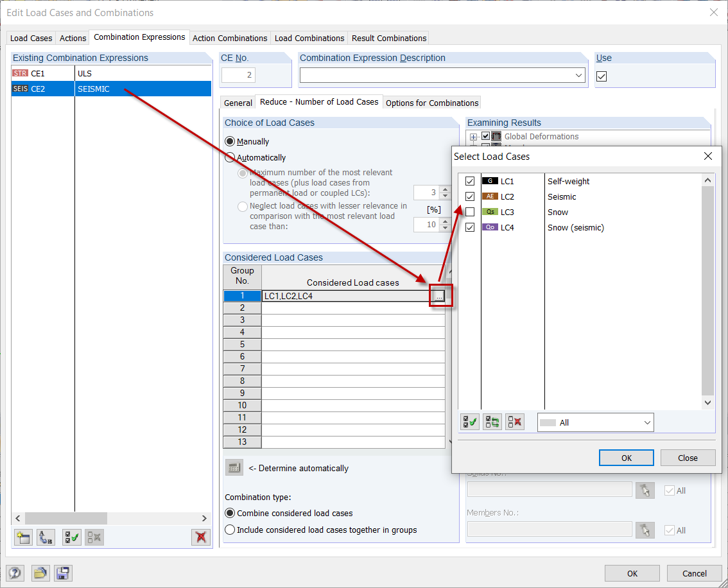728x588 pixels.
Task: Click the save settings diskette icon
Action: 63,573
